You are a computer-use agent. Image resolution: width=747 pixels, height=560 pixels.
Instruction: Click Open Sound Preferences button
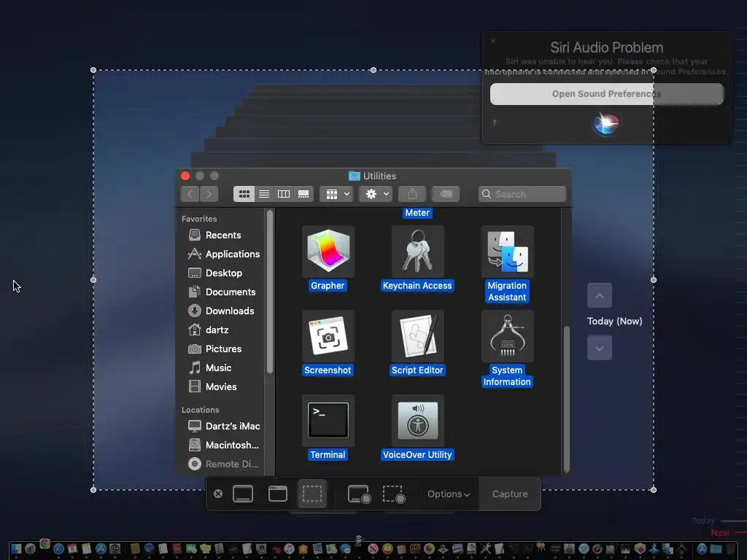tap(606, 94)
